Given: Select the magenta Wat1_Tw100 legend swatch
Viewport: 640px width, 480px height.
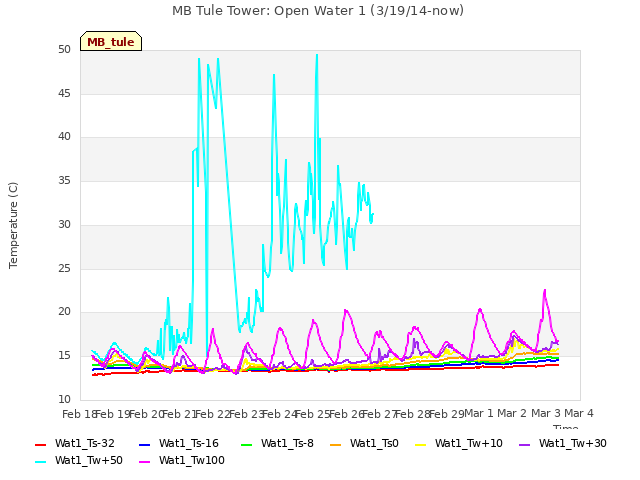Looking at the screenshot, I should tap(144, 462).
